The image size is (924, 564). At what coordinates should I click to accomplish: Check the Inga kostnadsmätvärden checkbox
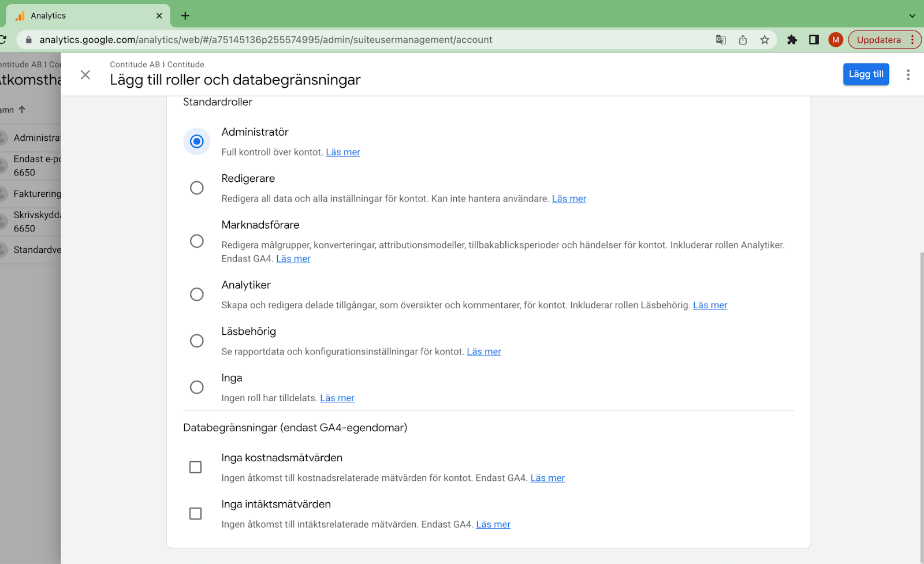[x=195, y=467]
